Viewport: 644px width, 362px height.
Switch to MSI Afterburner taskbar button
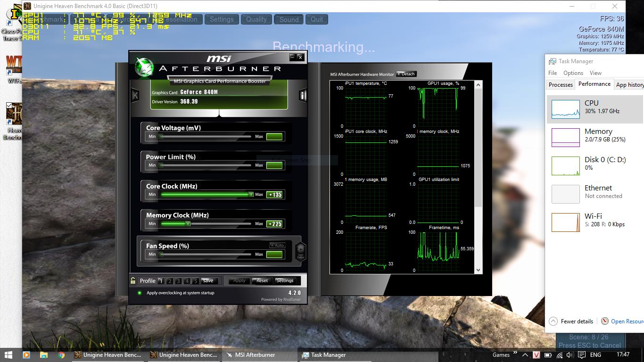(259, 355)
